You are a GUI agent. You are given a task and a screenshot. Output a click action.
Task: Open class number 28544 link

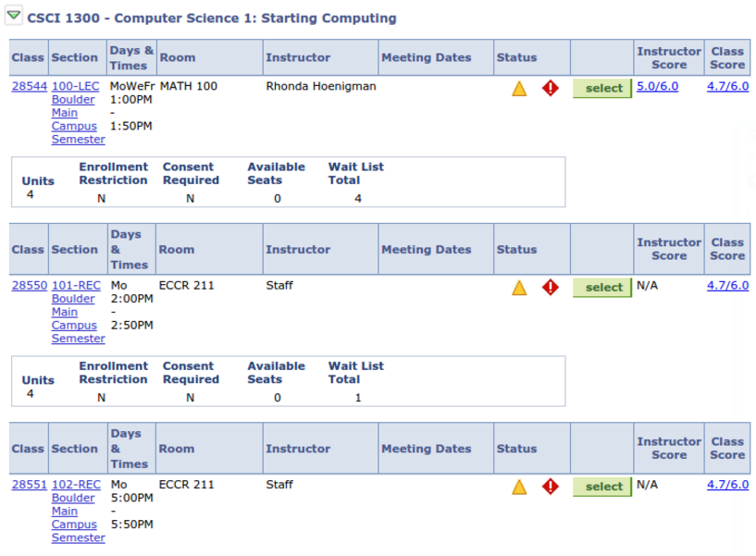point(30,86)
